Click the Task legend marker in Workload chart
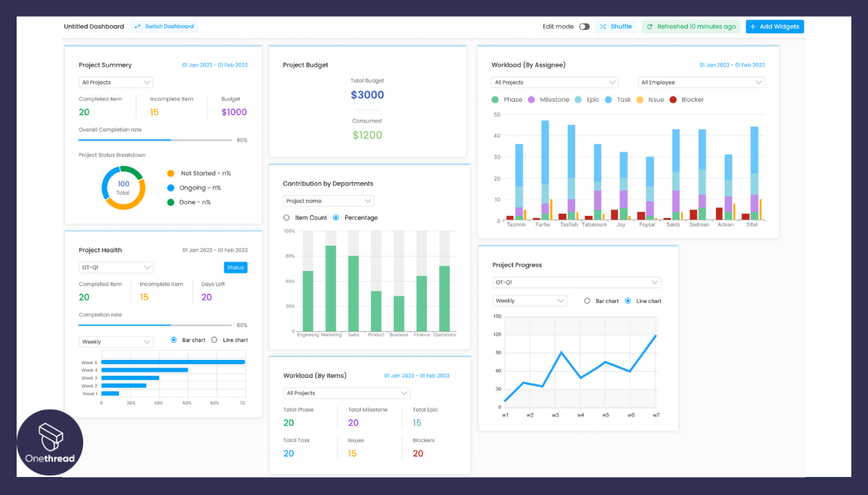This screenshot has height=495, width=868. (x=610, y=99)
